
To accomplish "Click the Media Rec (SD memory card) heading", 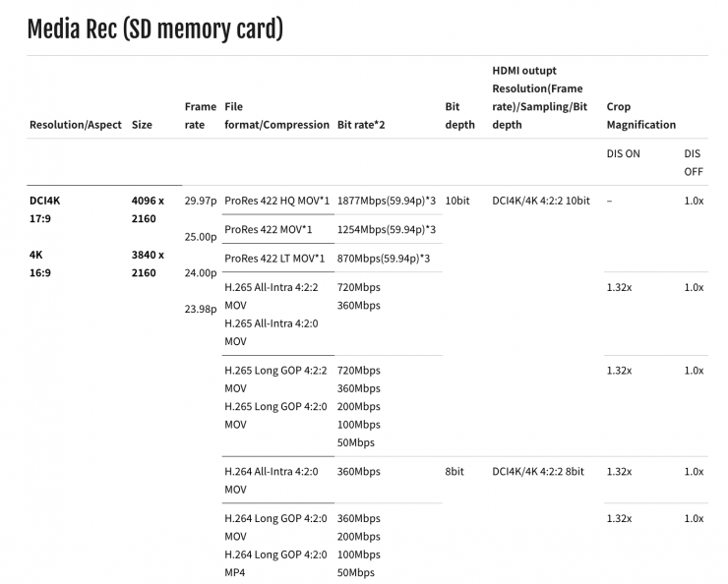I will pos(155,29).
